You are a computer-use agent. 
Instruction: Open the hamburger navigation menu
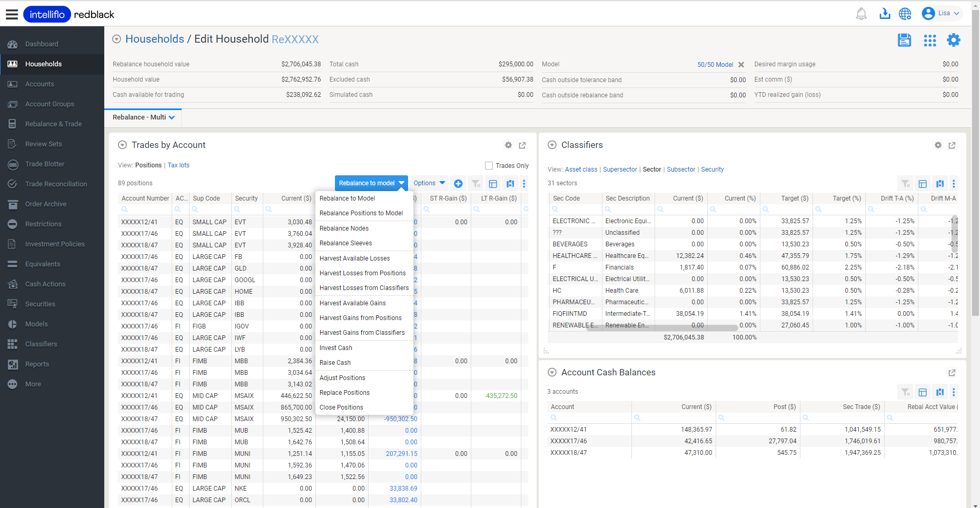12,14
